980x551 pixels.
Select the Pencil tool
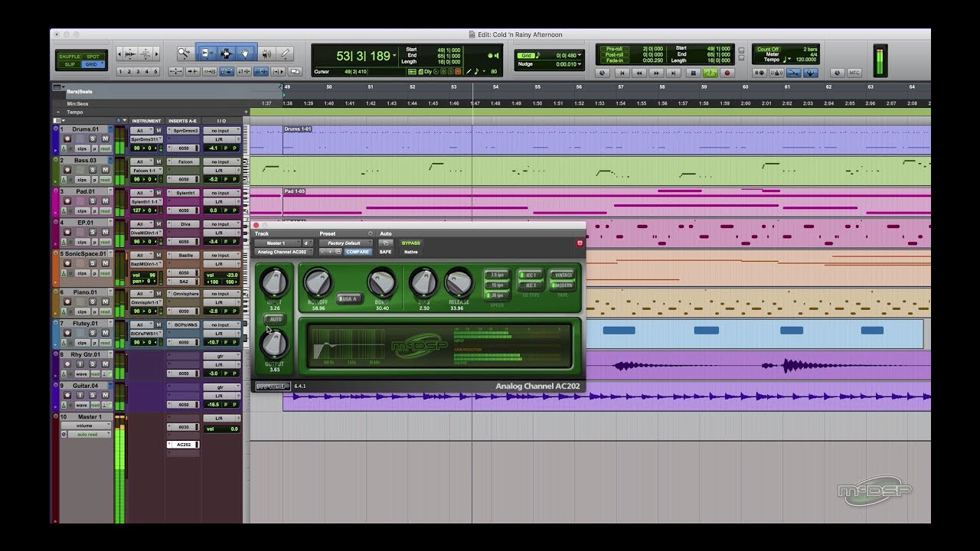coord(286,53)
